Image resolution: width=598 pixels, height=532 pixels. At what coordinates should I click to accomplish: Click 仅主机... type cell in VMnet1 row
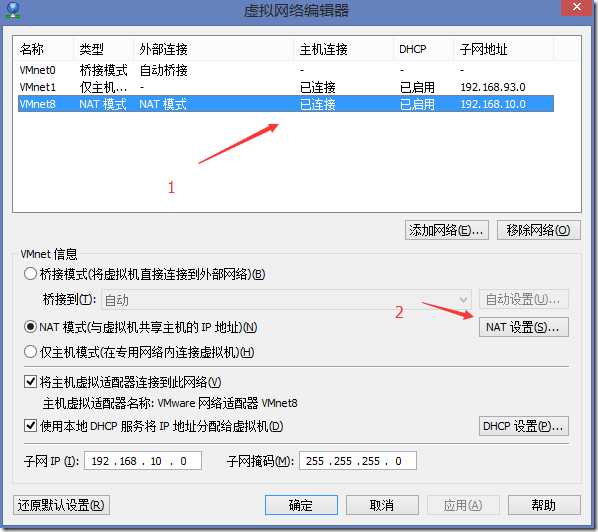tap(103, 87)
